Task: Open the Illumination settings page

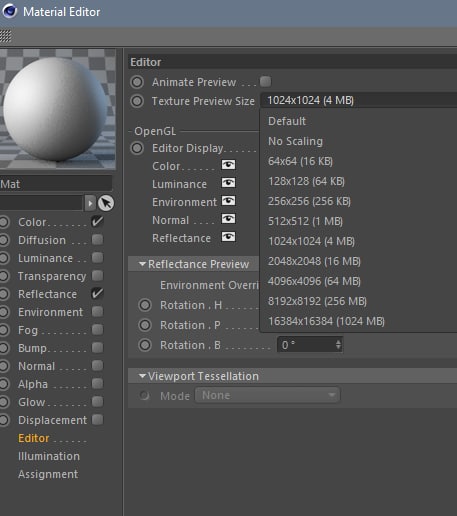Action: 49,456
